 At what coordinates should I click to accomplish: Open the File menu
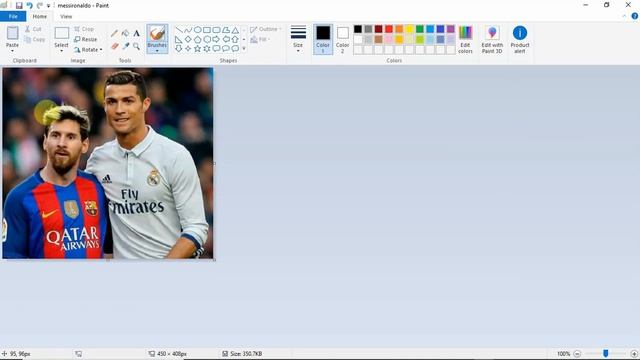pos(13,16)
